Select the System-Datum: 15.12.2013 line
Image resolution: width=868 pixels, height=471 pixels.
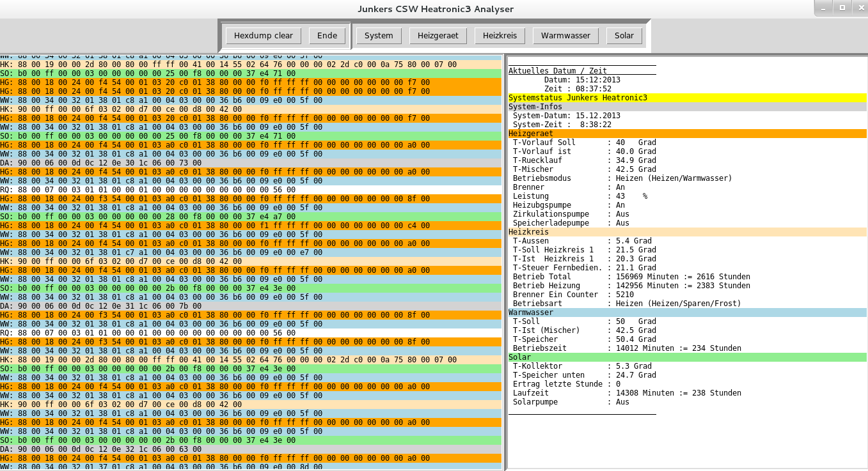[567, 116]
